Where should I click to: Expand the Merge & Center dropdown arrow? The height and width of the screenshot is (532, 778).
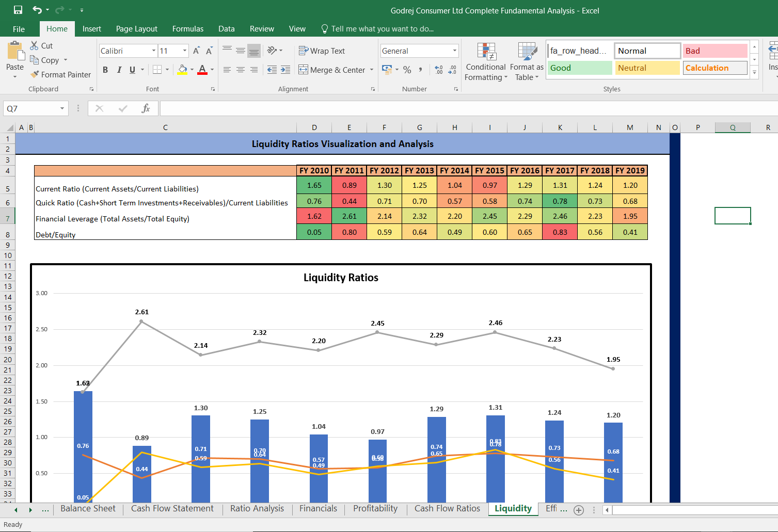pos(372,70)
